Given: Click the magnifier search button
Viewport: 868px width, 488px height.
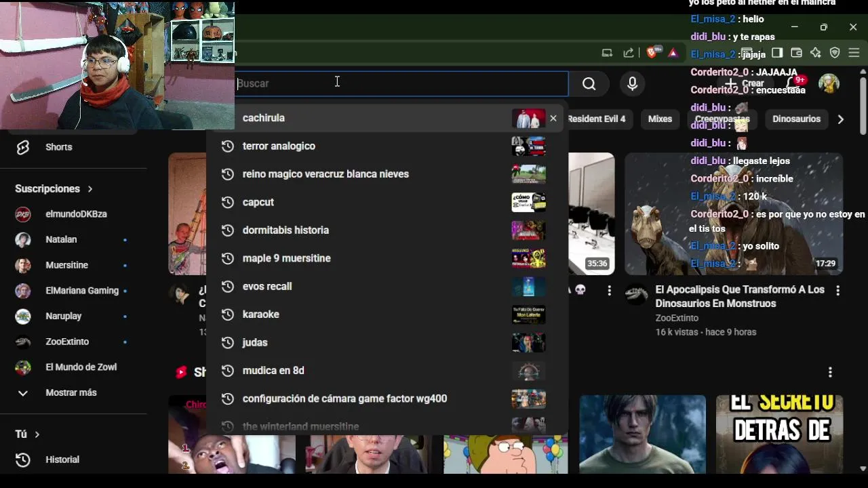Looking at the screenshot, I should coord(589,83).
